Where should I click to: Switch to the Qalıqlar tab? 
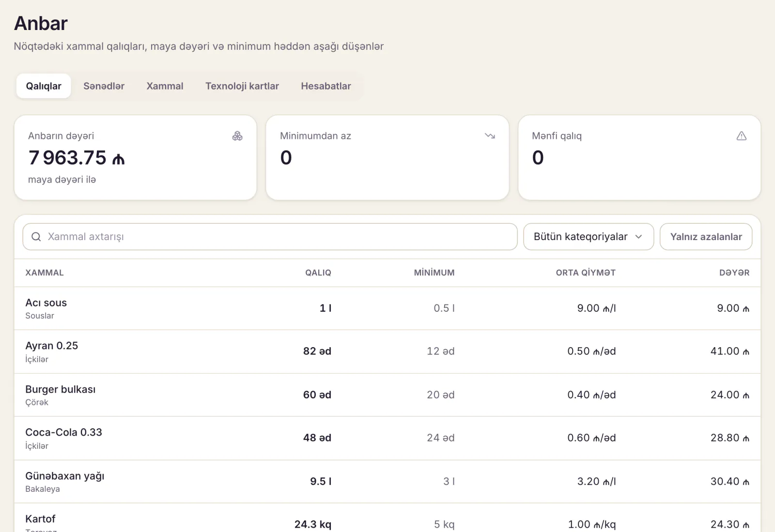[44, 86]
